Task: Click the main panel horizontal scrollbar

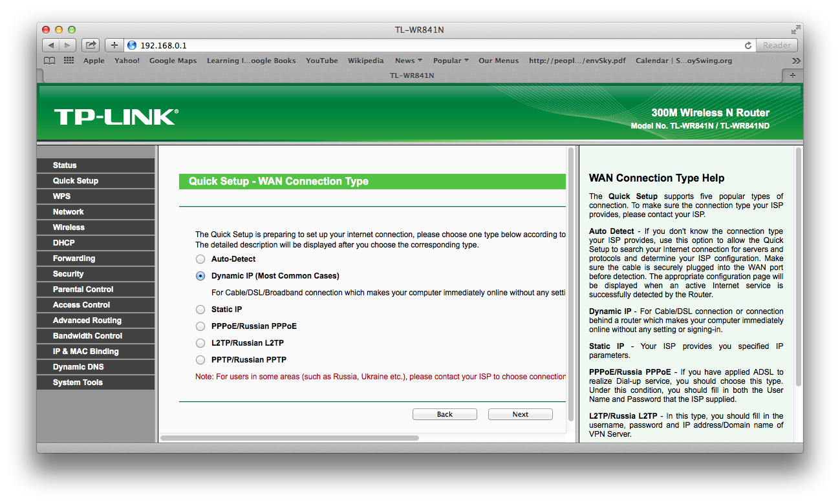Action: point(290,437)
